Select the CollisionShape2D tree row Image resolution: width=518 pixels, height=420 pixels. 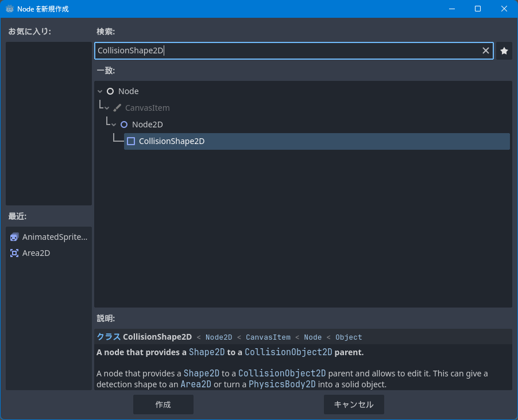(317, 141)
